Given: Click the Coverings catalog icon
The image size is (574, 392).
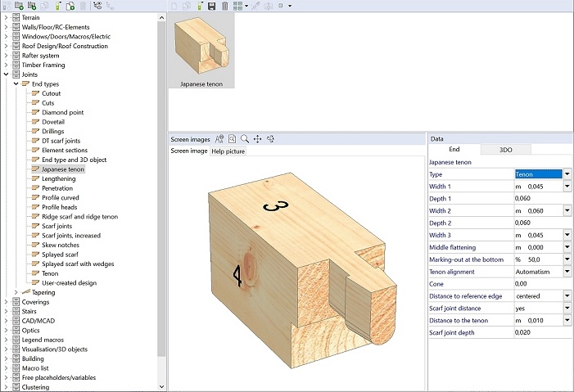Looking at the screenshot, I should click(x=16, y=302).
